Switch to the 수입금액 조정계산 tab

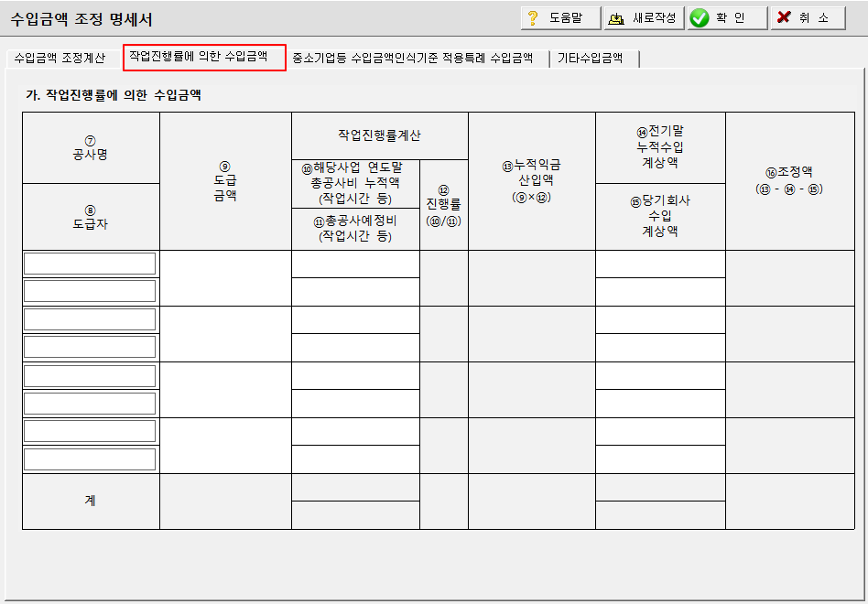coord(60,58)
